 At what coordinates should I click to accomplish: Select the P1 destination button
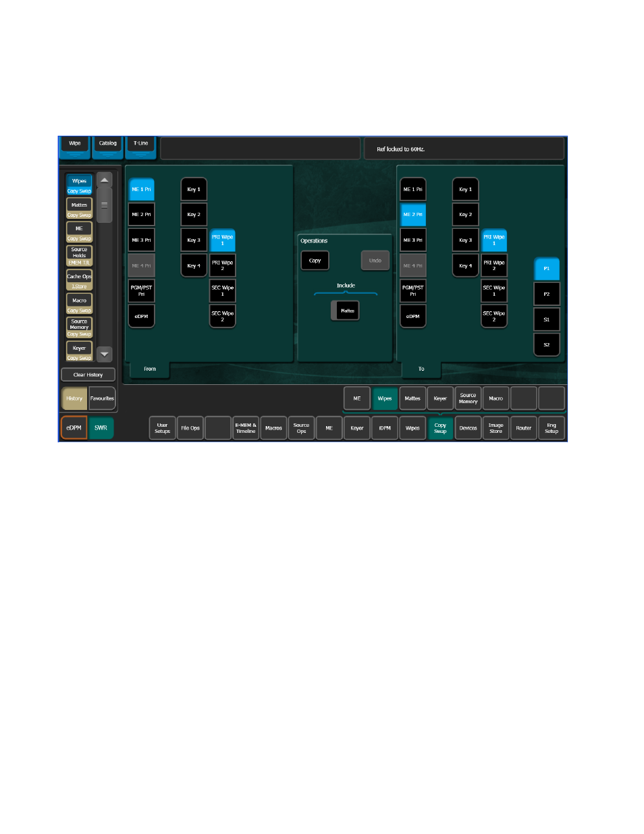coord(547,269)
